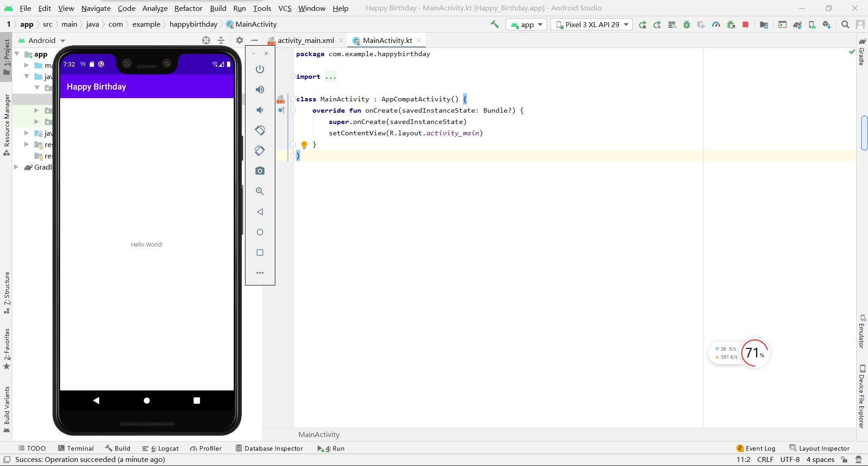The width and height of the screenshot is (868, 466).
Task: Click Select Opened File target icon
Action: coord(206,40)
